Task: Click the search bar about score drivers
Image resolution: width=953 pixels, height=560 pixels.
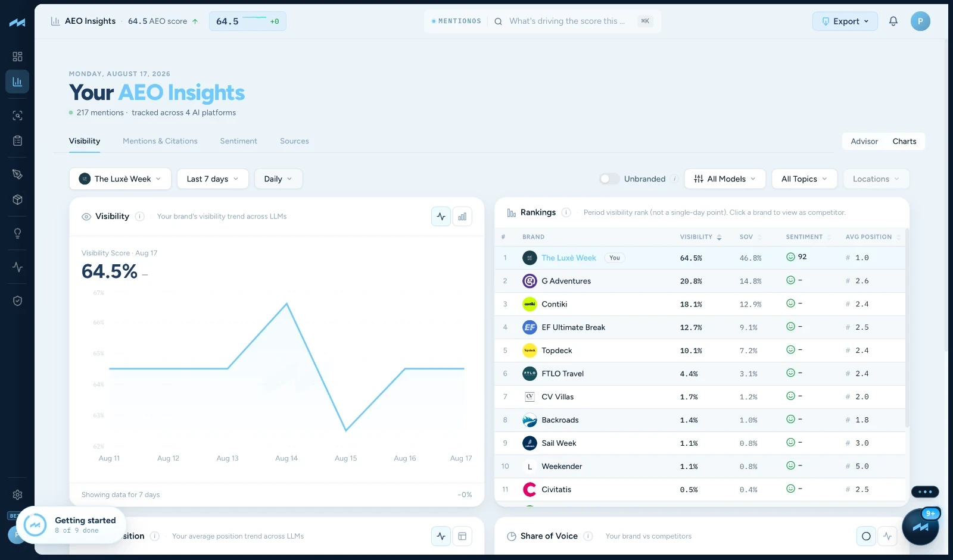Action: [x=567, y=21]
